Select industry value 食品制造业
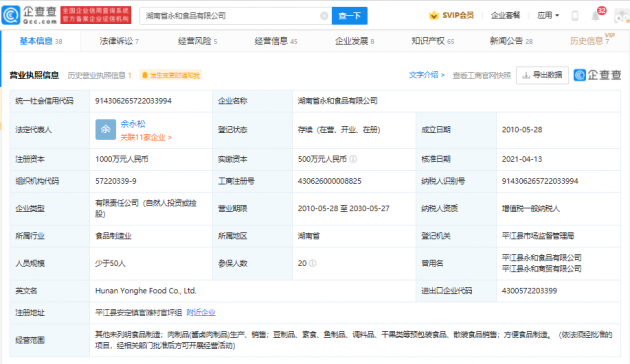Screen dimensions: 630x364 pos(113,236)
